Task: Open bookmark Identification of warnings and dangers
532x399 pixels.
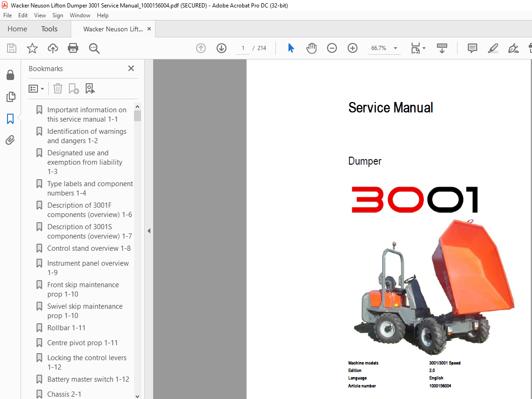Action: coord(87,136)
